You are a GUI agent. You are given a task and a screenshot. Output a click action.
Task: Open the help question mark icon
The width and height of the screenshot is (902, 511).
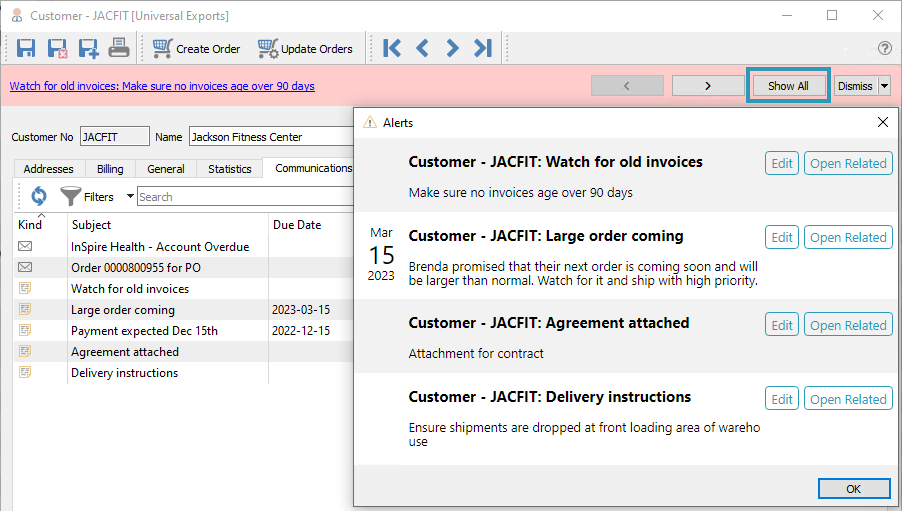[884, 48]
